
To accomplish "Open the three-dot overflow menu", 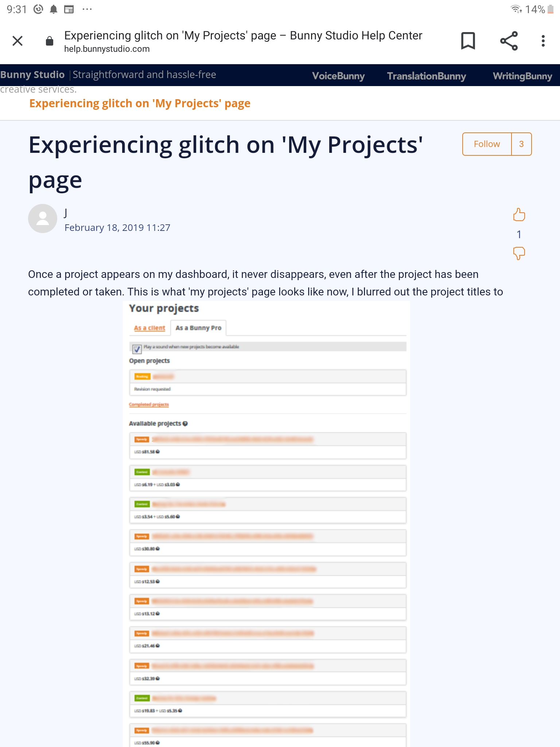I will [543, 41].
